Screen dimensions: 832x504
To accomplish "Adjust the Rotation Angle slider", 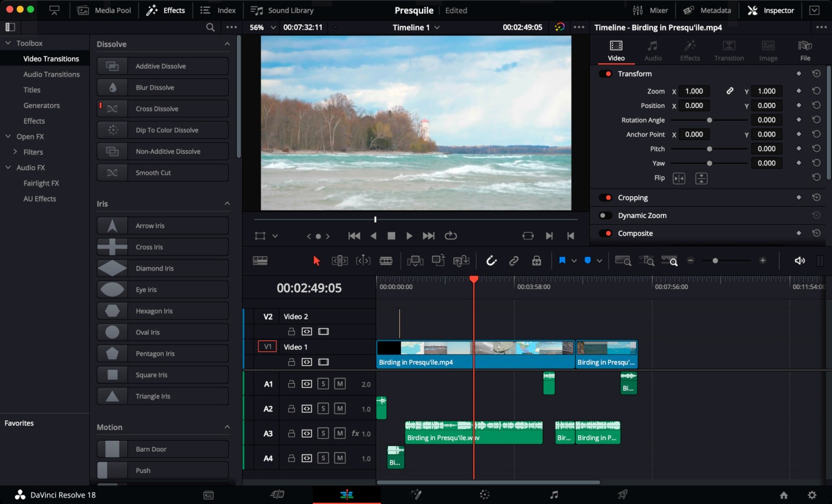I will coord(709,120).
